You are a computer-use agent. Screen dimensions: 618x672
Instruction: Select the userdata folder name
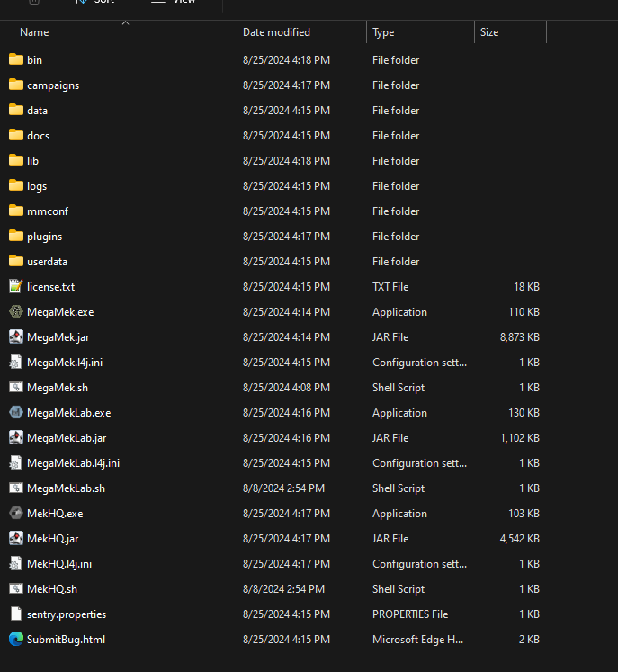coord(47,262)
